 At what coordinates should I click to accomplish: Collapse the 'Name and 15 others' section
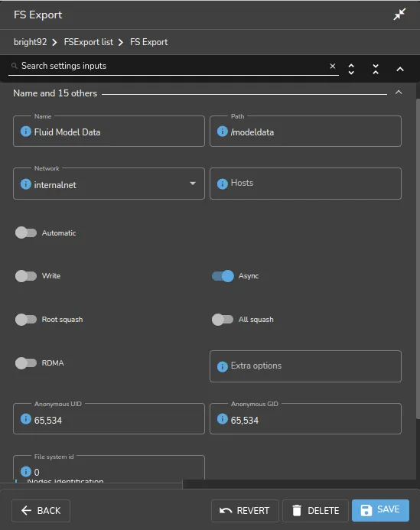[399, 93]
